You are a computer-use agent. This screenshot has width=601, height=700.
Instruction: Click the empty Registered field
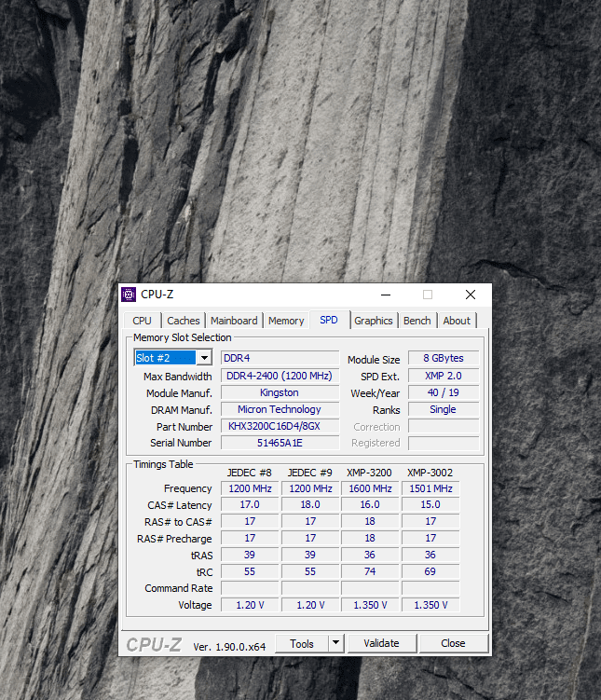coord(444,443)
